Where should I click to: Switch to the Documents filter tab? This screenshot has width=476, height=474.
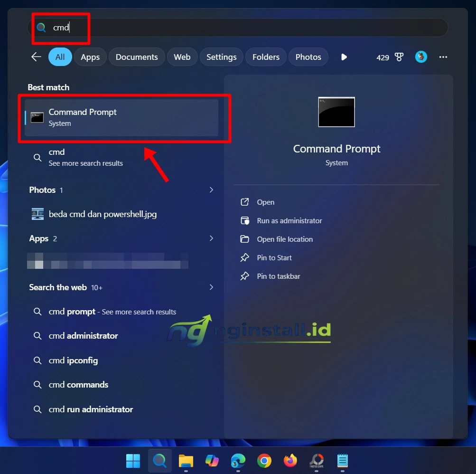tap(137, 57)
